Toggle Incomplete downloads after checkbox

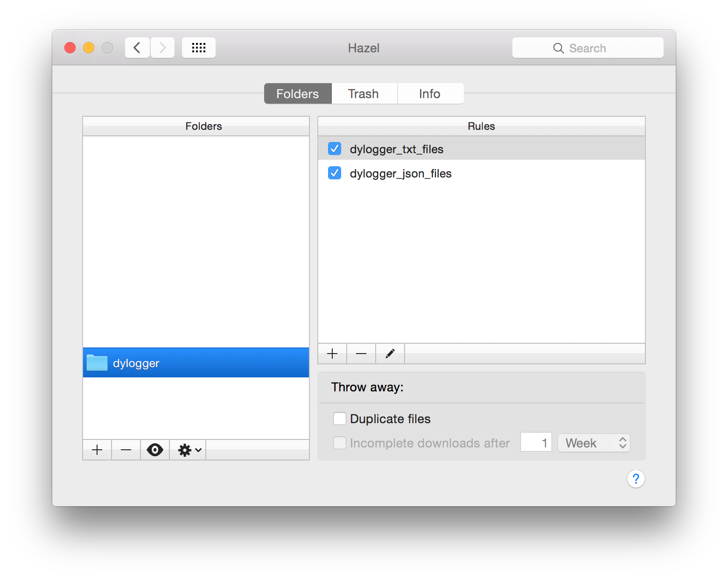(340, 443)
